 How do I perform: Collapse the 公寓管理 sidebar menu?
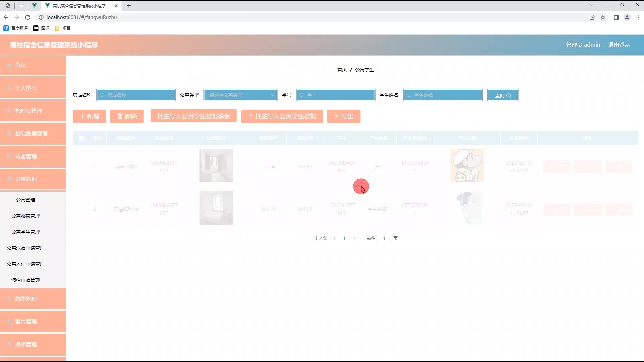(x=33, y=179)
